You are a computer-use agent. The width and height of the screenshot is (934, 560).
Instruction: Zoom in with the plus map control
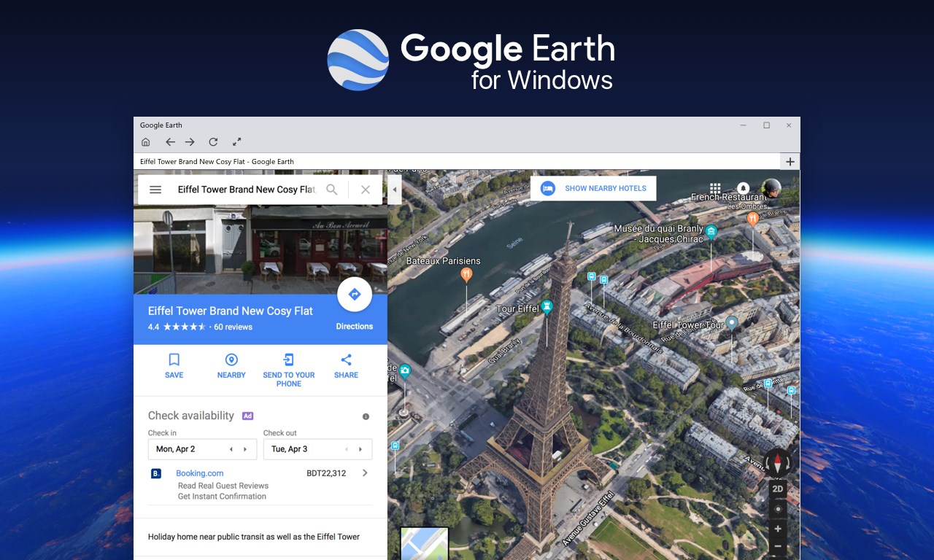click(778, 529)
